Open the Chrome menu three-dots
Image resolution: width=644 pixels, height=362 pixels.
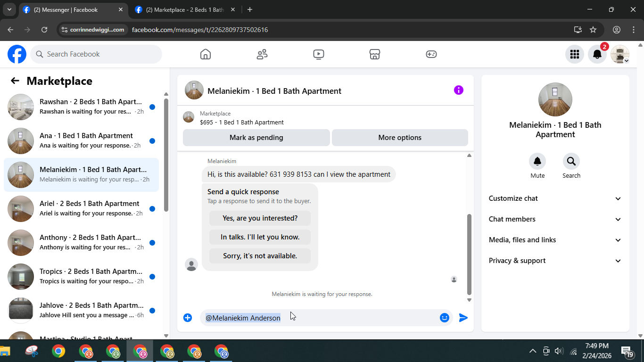pyautogui.click(x=633, y=30)
